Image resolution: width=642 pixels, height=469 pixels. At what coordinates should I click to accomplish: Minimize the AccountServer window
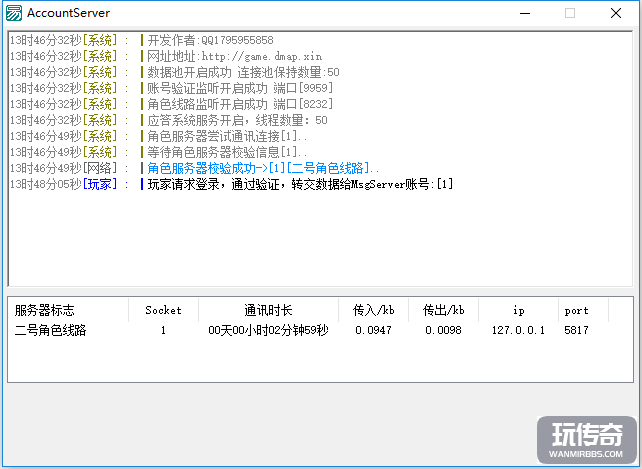click(524, 13)
